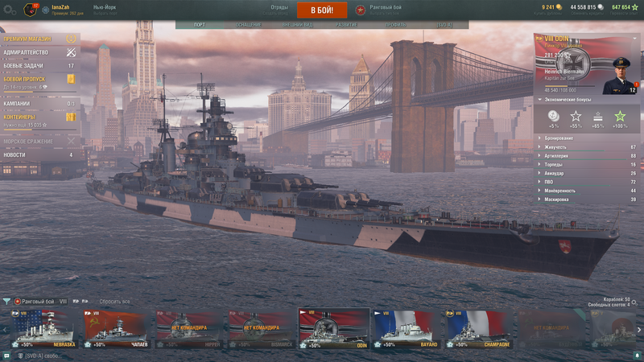Open the notification bell icon
This screenshot has height=362, width=644.
pyautogui.click(x=637, y=356)
